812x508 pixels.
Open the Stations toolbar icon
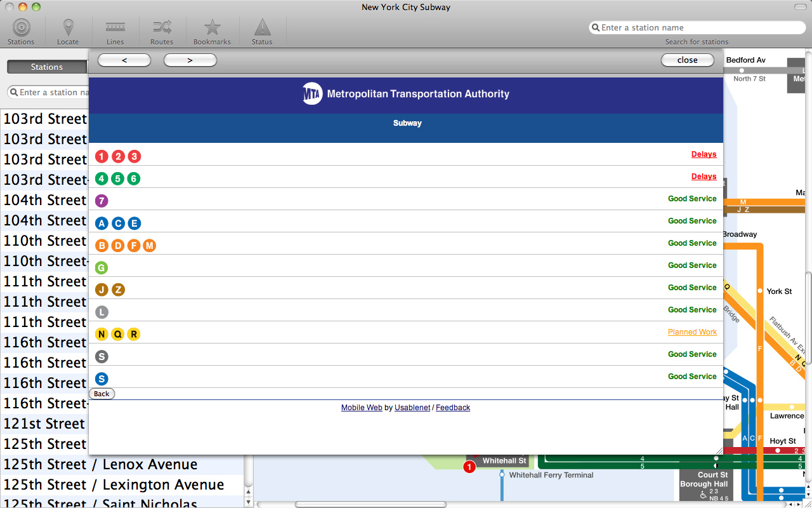[x=21, y=28]
